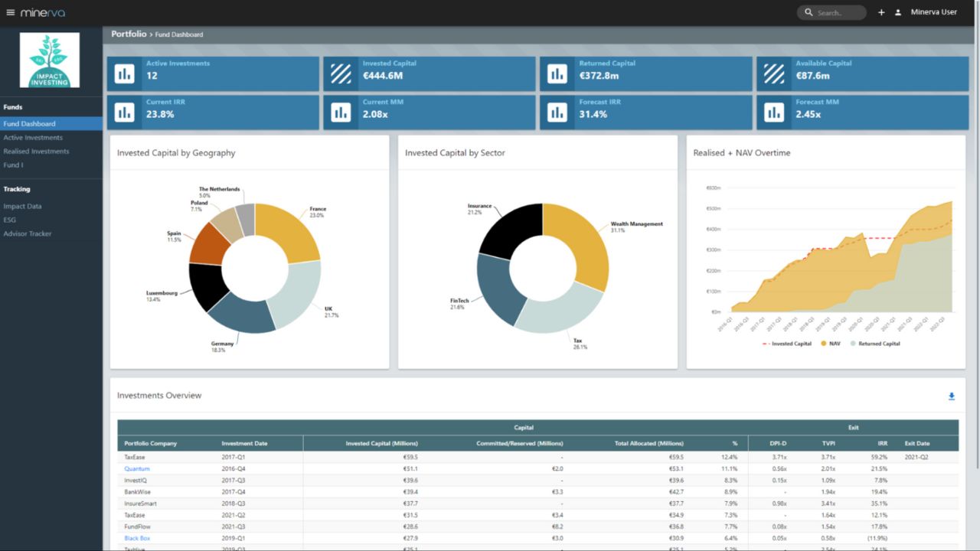Open the Quantum portfolio company link
Viewport: 980px width, 551px height.
(136, 468)
